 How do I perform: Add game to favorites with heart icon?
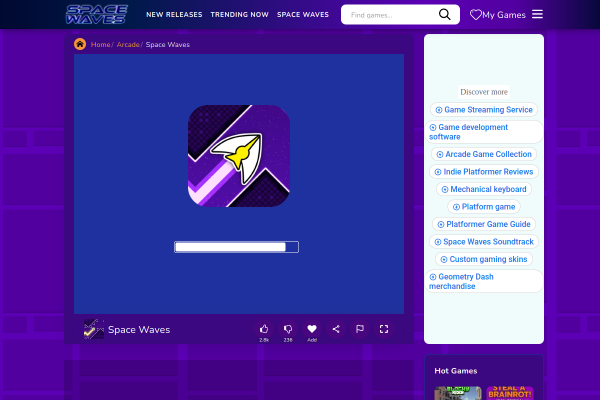coord(312,329)
